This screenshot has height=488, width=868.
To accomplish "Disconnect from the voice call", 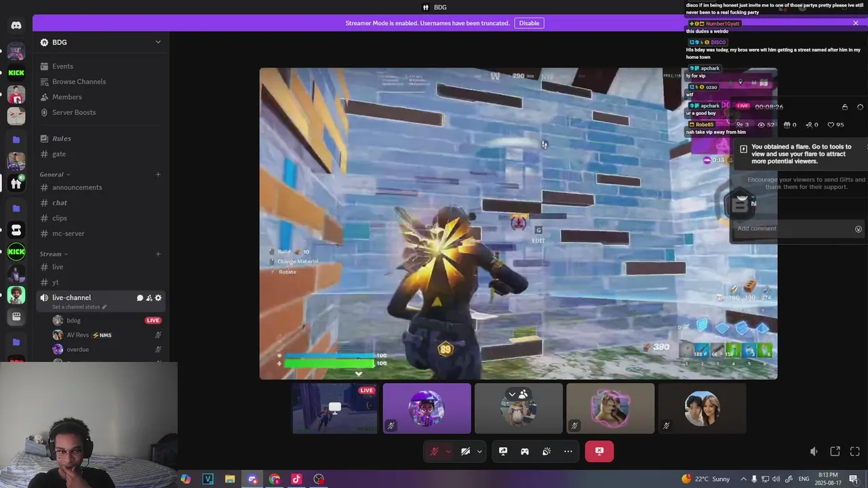I will [x=599, y=451].
